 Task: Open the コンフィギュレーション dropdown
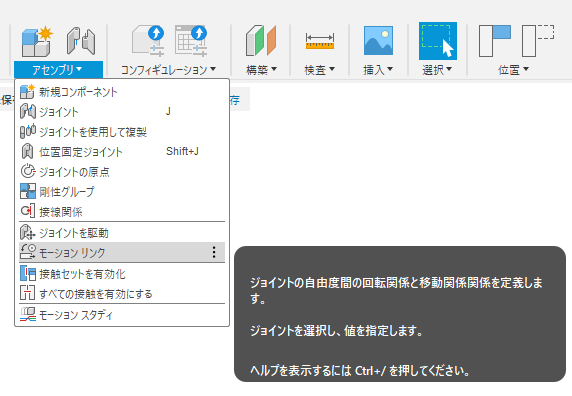[168, 70]
